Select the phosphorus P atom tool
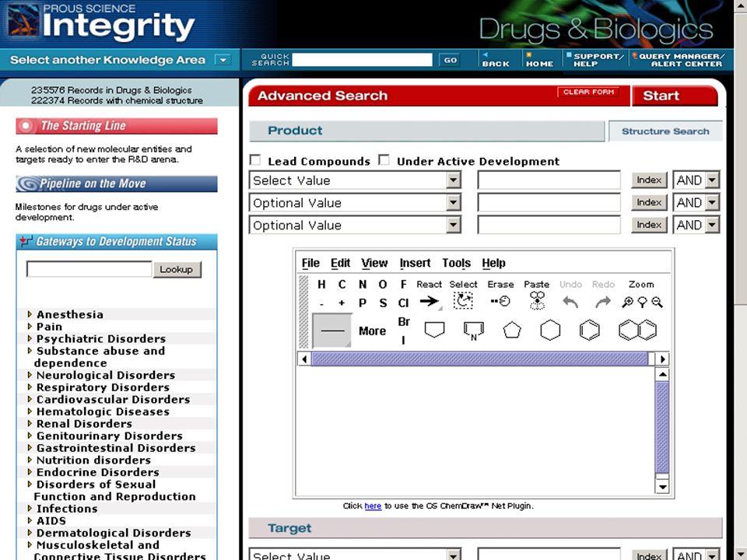Viewport: 747px width, 560px height. (x=363, y=303)
